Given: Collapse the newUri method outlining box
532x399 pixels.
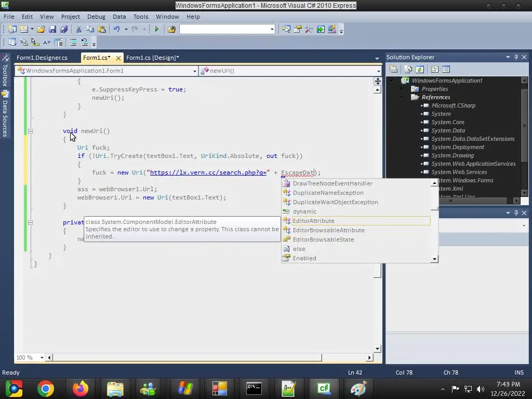Looking at the screenshot, I should tap(30, 131).
